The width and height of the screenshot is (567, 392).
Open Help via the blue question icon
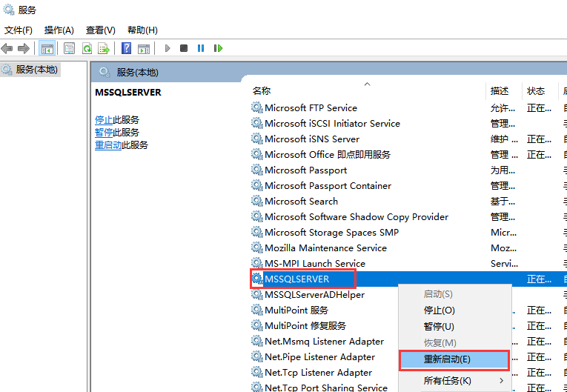[126, 48]
